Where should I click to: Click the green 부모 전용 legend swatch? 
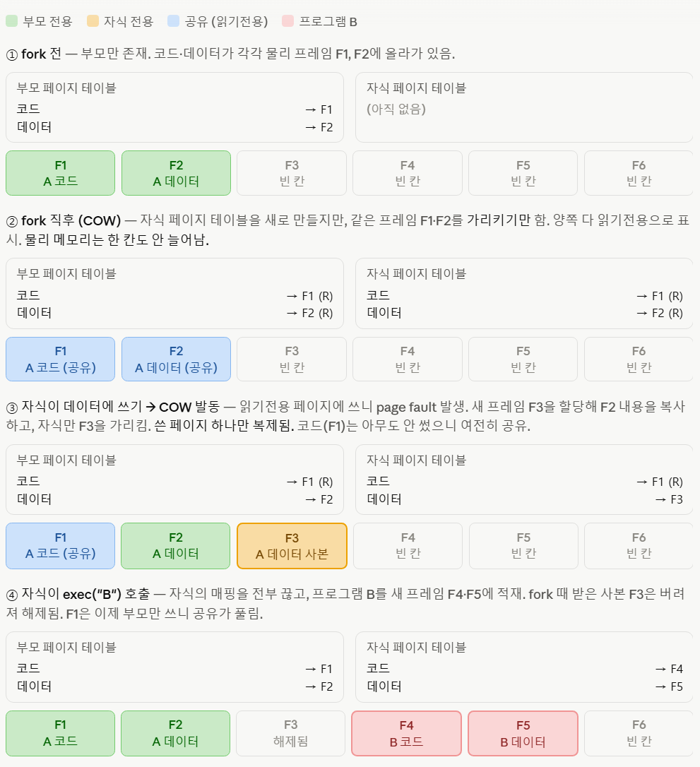coord(12,21)
